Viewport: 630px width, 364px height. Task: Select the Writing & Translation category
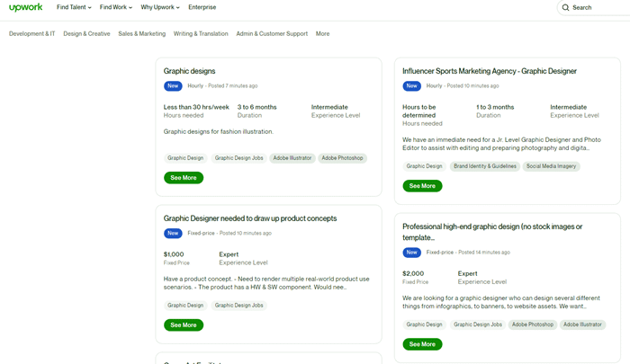click(201, 34)
